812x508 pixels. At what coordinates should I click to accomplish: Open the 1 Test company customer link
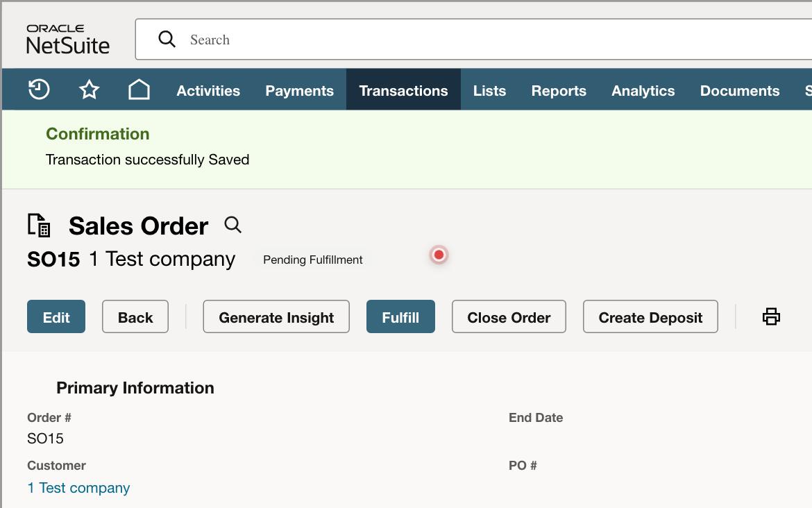tap(78, 488)
